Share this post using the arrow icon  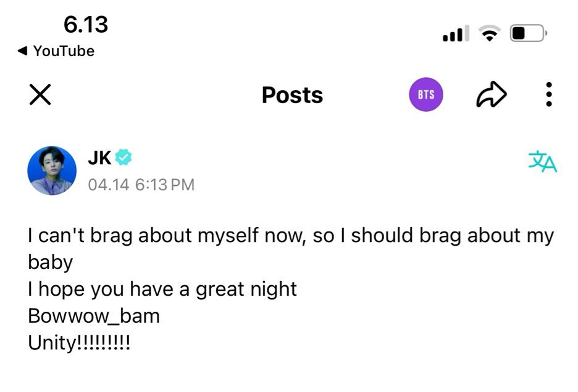click(492, 94)
